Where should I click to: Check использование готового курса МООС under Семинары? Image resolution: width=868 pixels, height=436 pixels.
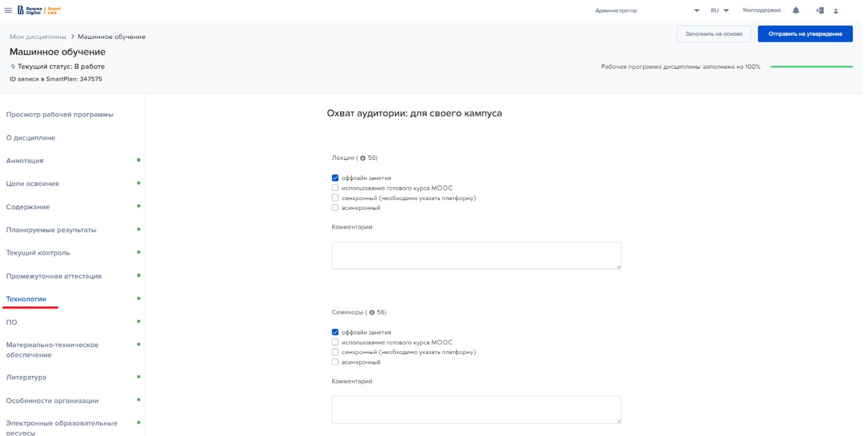point(335,342)
